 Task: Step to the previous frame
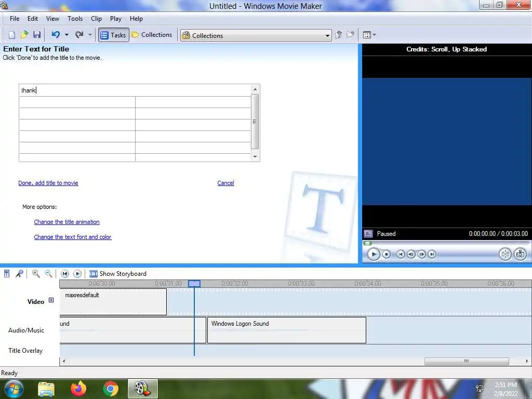coord(411,254)
